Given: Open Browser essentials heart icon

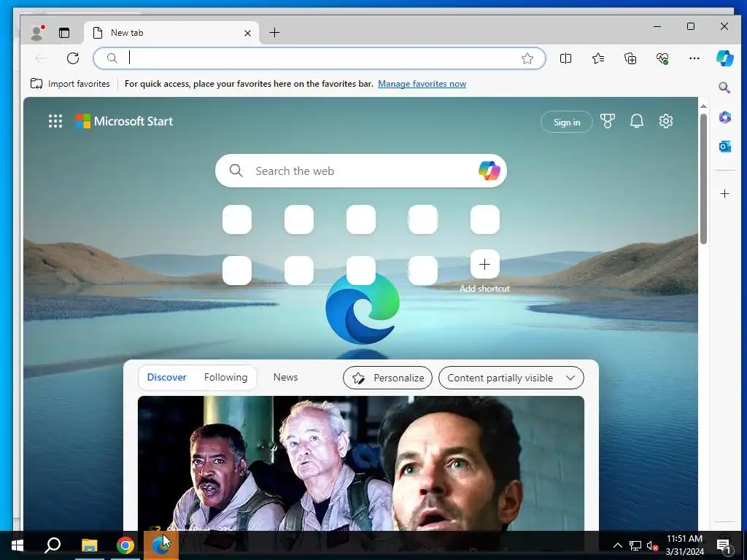Looking at the screenshot, I should [x=662, y=58].
